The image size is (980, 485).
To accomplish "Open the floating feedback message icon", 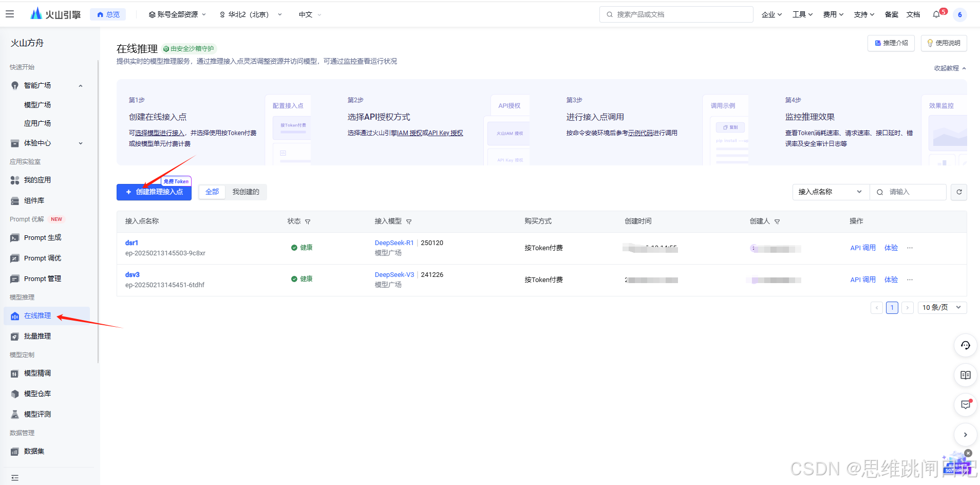I will pyautogui.click(x=966, y=405).
